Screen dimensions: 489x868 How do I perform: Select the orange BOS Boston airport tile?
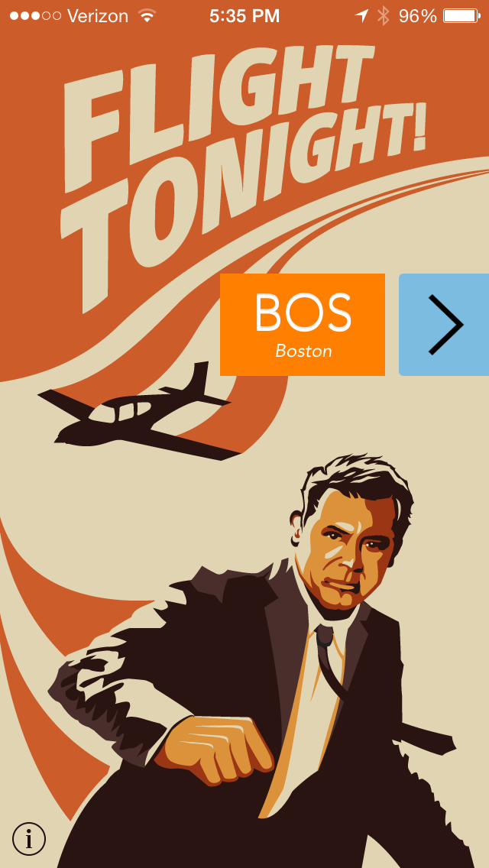(x=303, y=325)
